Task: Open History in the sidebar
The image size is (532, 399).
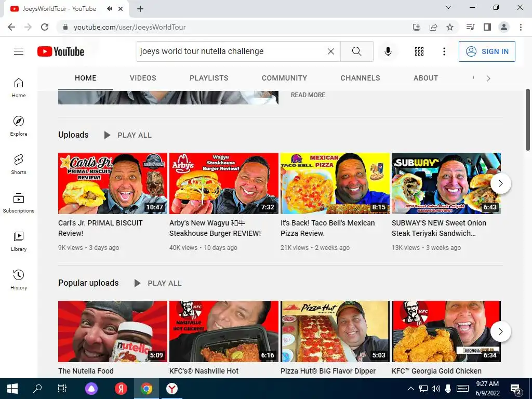Action: click(19, 280)
